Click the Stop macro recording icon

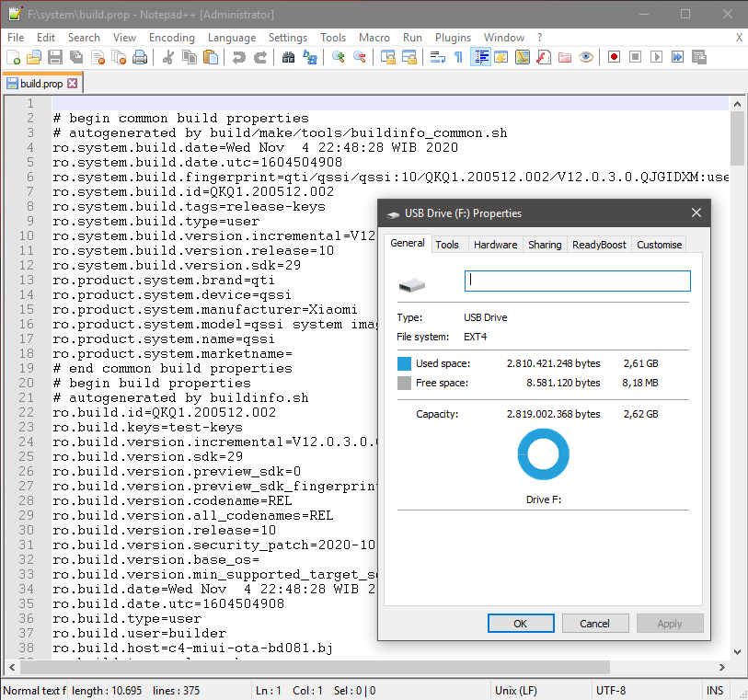coord(635,57)
